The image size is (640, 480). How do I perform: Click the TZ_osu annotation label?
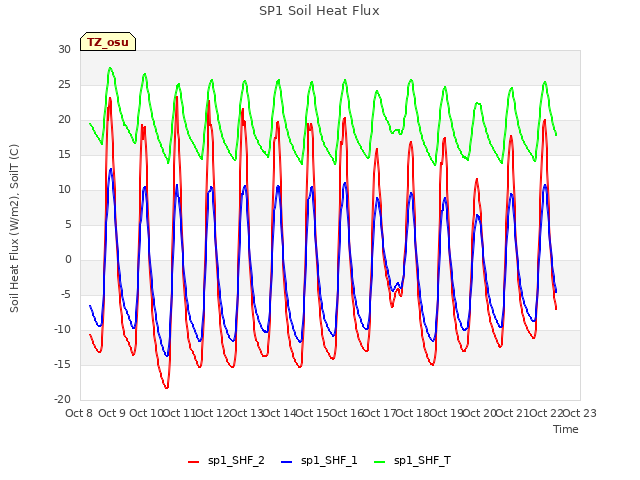pyautogui.click(x=108, y=42)
